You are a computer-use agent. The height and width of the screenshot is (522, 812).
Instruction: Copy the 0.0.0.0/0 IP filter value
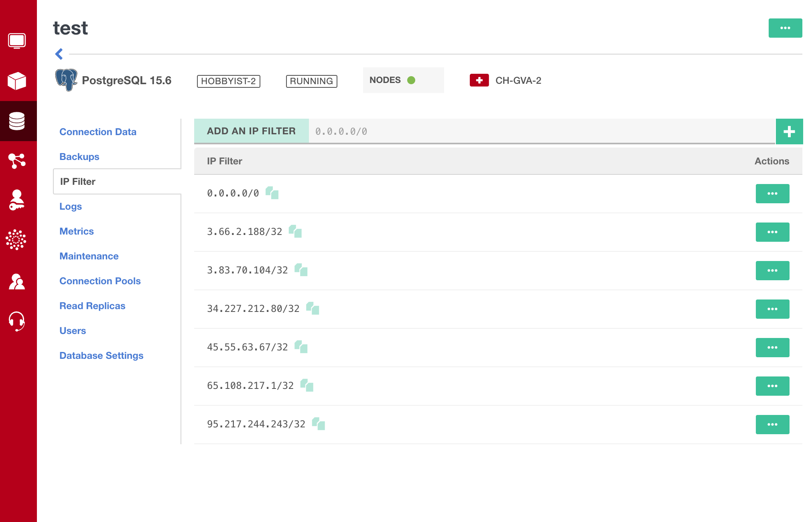[x=271, y=193]
